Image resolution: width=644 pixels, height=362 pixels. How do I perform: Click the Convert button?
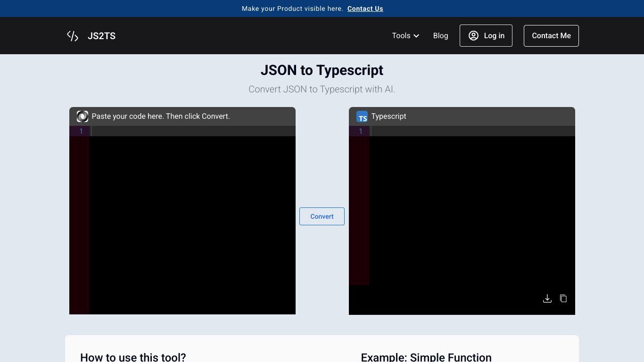(x=322, y=216)
